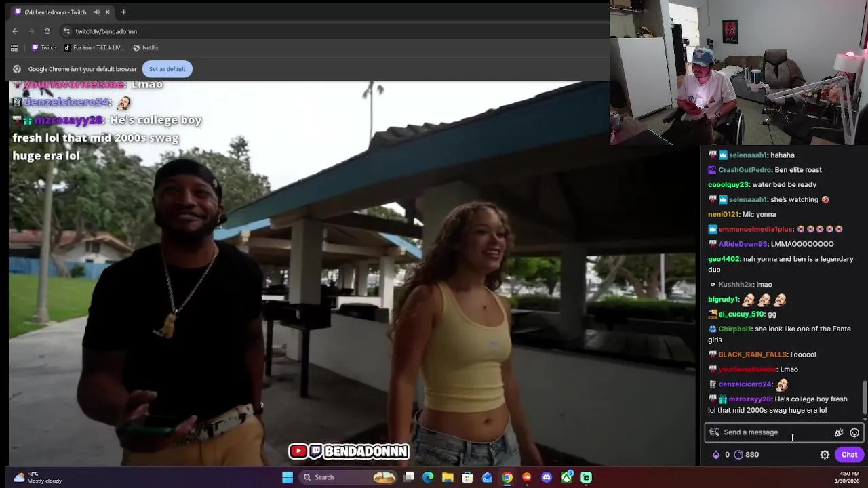Reload the Twitch page

(47, 31)
